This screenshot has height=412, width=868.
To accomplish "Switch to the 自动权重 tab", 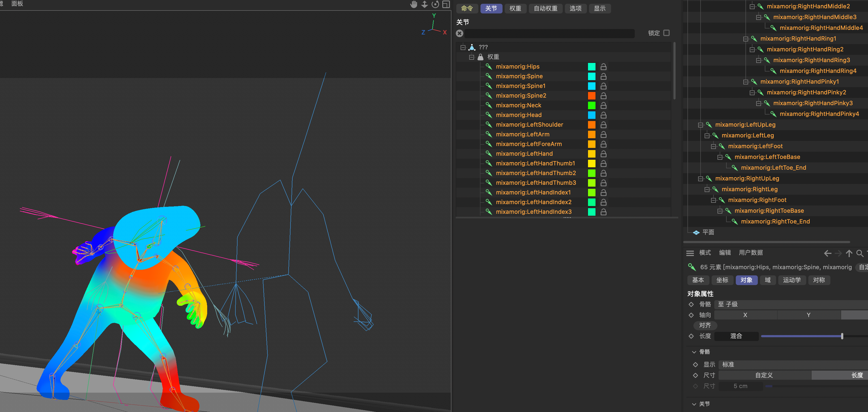I will point(545,8).
